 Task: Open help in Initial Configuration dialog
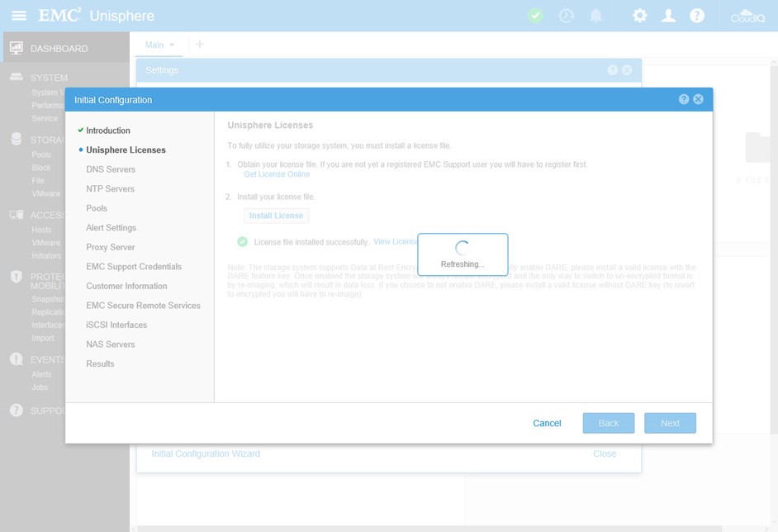coord(684,99)
